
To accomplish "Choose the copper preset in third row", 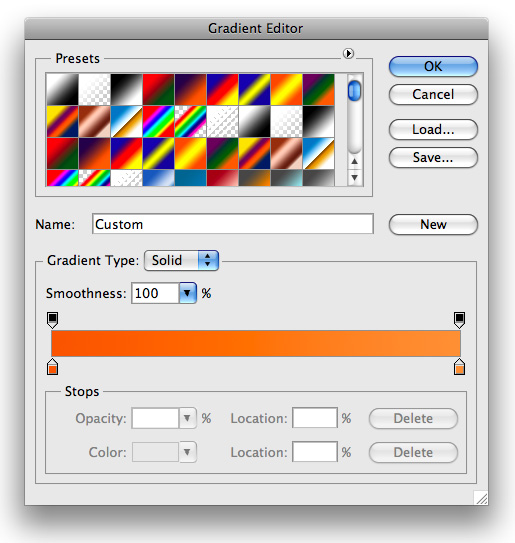I will pos(286,153).
